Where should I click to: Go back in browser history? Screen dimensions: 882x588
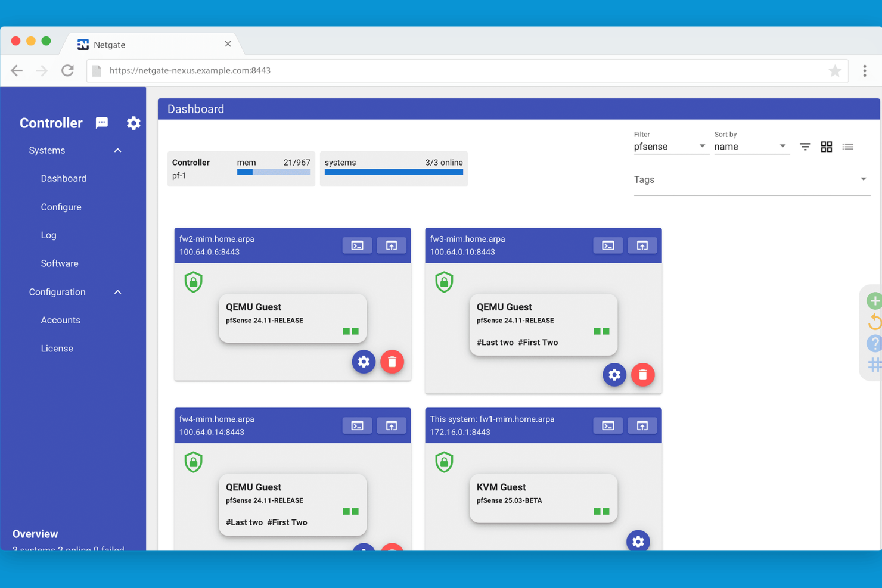[17, 70]
